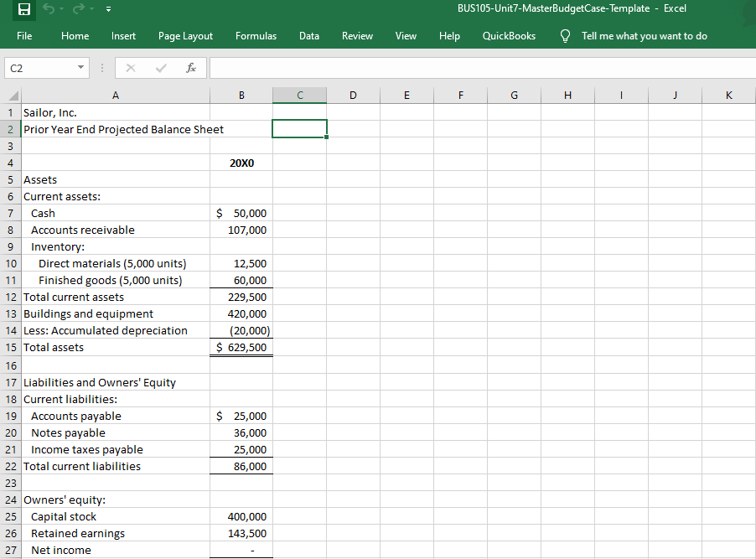Click the Undo arrow icon
This screenshot has height=559, width=756.
point(49,8)
